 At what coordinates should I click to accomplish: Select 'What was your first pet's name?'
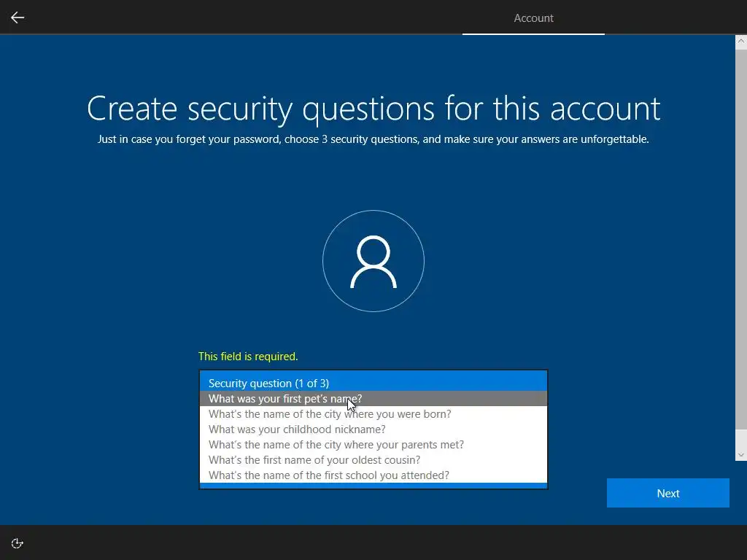pos(373,399)
